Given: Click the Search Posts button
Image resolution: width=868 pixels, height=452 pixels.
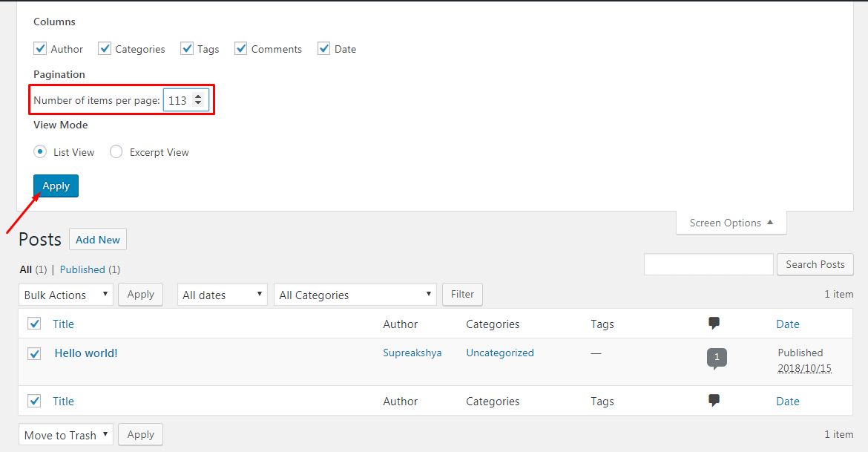Looking at the screenshot, I should [x=815, y=264].
